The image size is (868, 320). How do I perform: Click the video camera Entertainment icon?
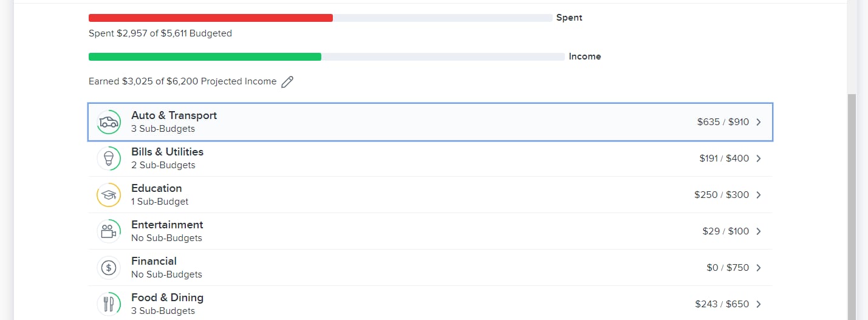(x=109, y=231)
